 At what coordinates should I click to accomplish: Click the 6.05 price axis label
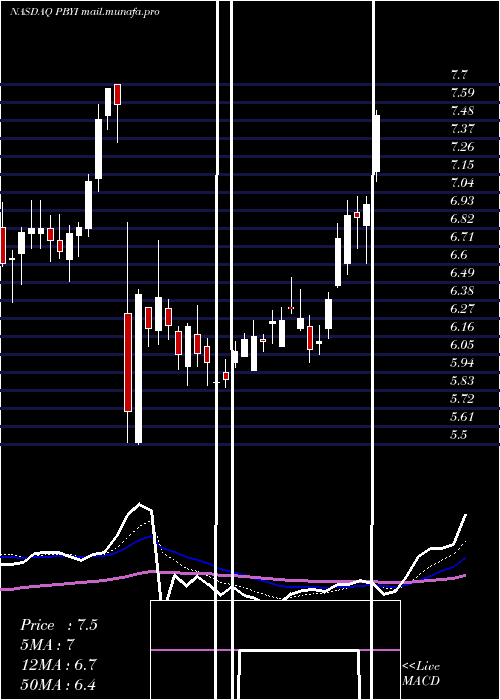pyautogui.click(x=462, y=345)
